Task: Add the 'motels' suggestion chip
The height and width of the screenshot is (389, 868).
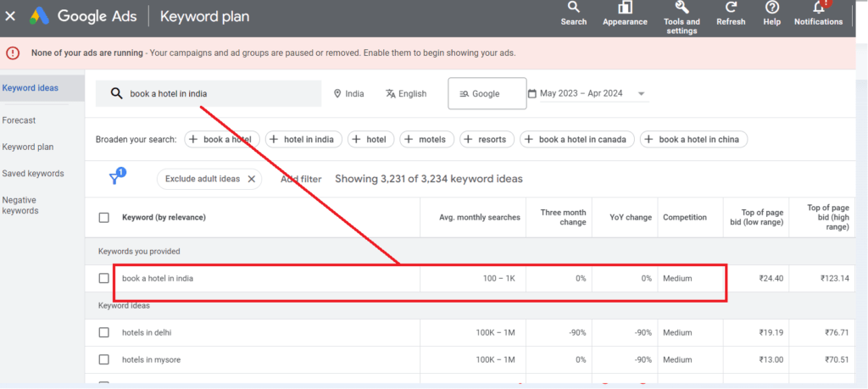Action: [x=427, y=140]
